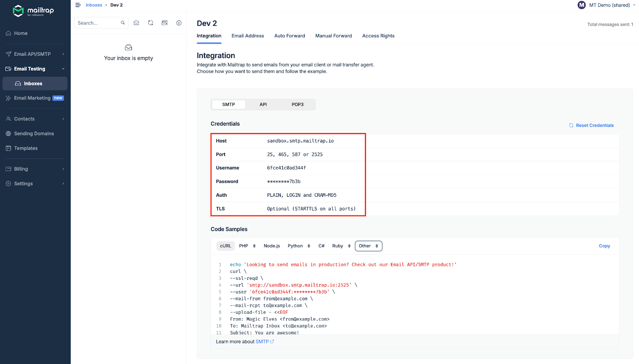Refresh the inbox message list
The image size is (639, 364).
tap(151, 23)
